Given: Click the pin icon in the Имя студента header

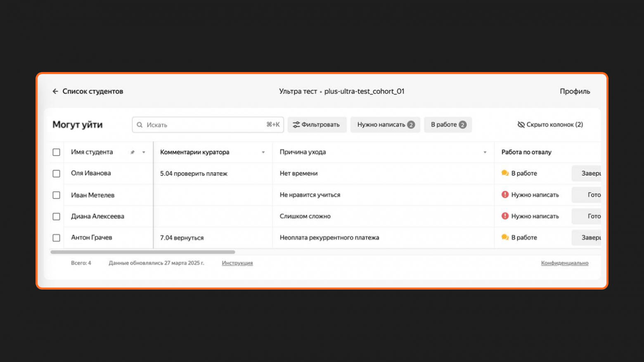Looking at the screenshot, I should tap(133, 152).
